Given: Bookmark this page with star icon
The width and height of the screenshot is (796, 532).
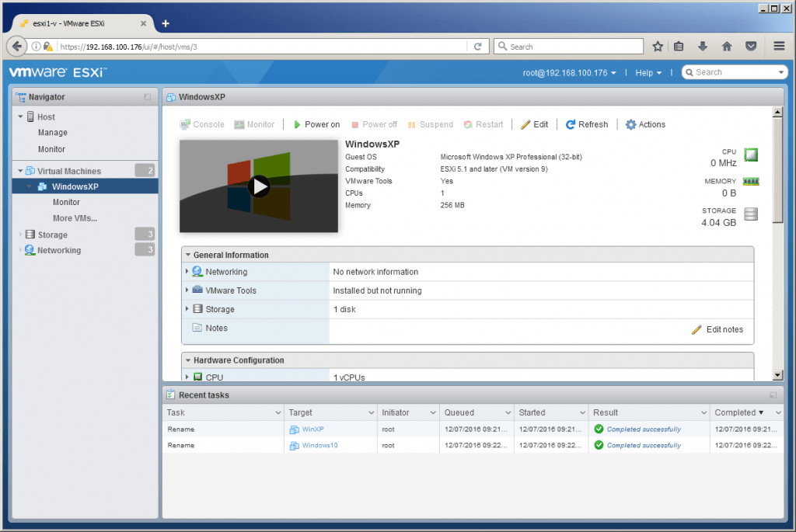Looking at the screenshot, I should click(x=658, y=47).
